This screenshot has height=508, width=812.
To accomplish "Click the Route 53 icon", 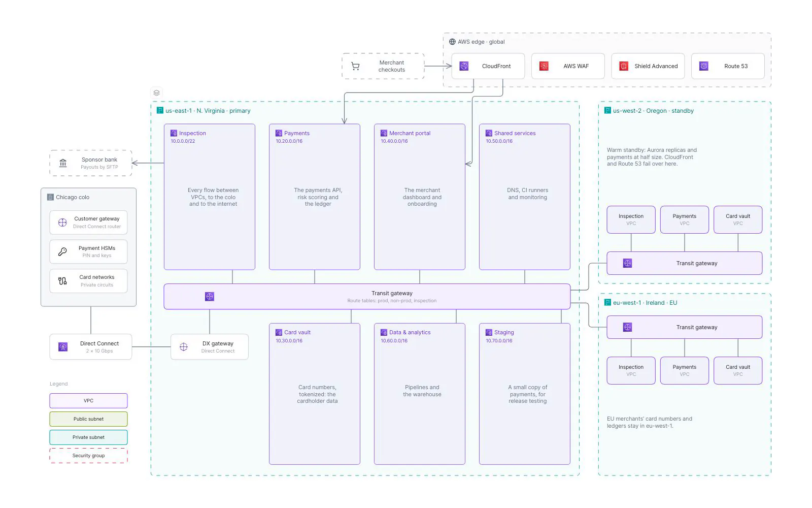I will click(x=703, y=66).
